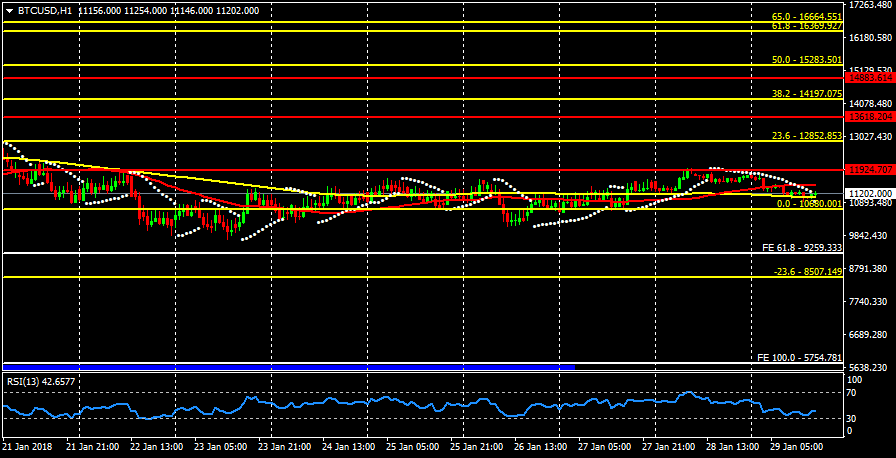Click the triangle arrow beside BTCUSD,H1
The height and width of the screenshot is (458, 896).
coord(9,10)
